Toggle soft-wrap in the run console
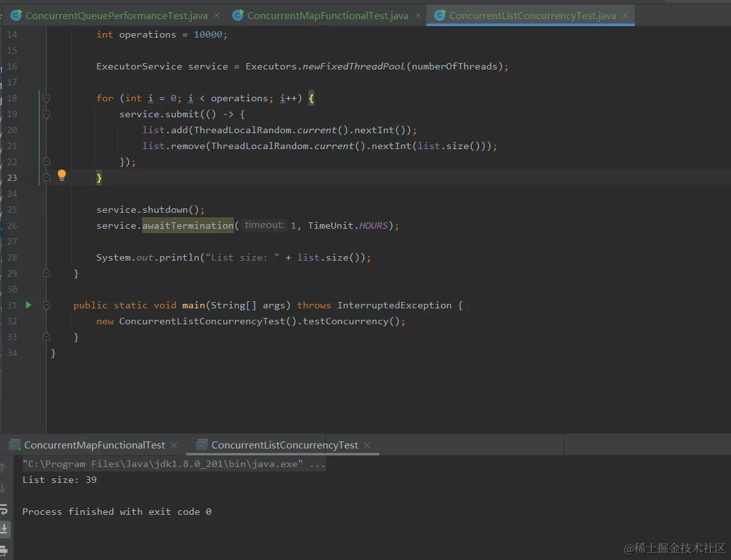The image size is (731, 560). 4,509
